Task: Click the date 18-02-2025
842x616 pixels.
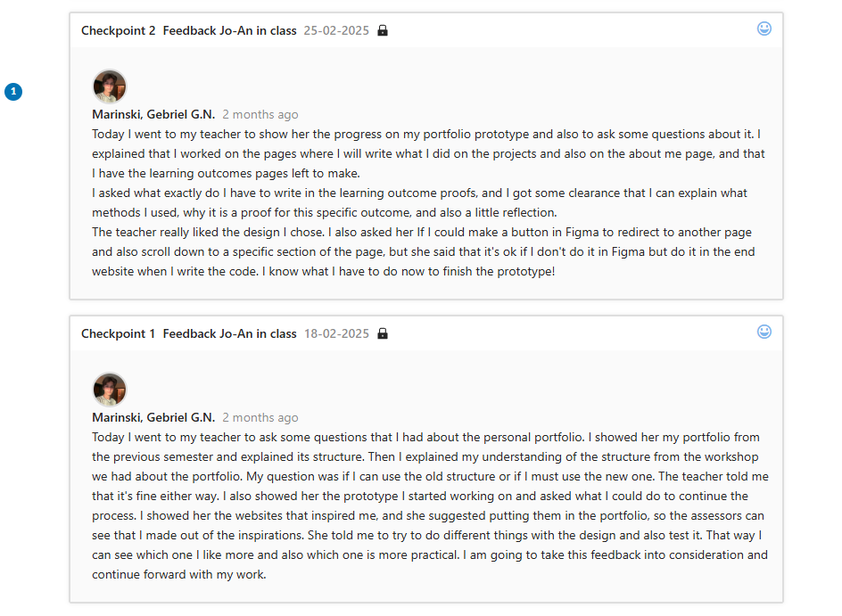Action: click(336, 333)
